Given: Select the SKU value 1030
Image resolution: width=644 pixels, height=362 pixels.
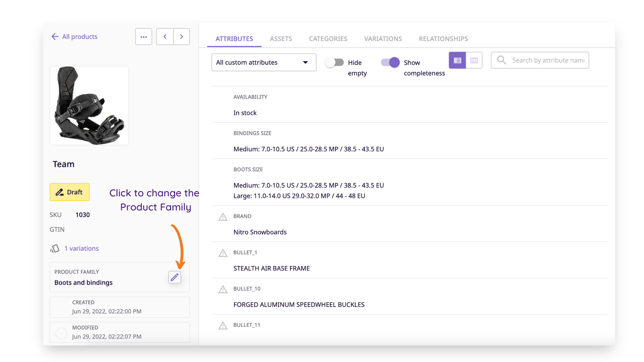Looking at the screenshot, I should click(x=83, y=215).
